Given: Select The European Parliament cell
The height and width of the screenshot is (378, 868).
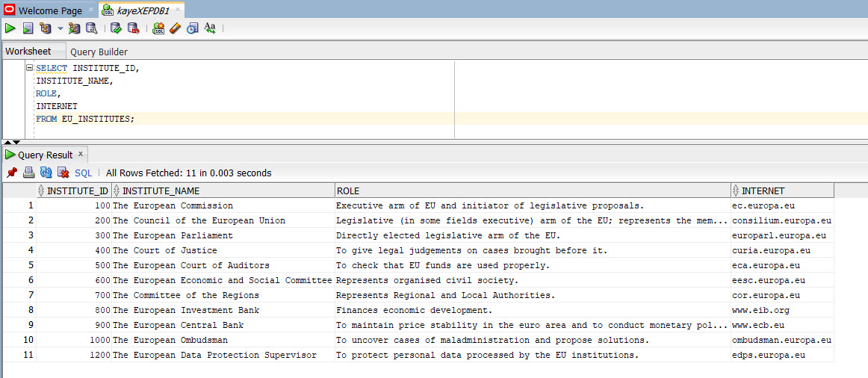Looking at the screenshot, I should [223, 236].
